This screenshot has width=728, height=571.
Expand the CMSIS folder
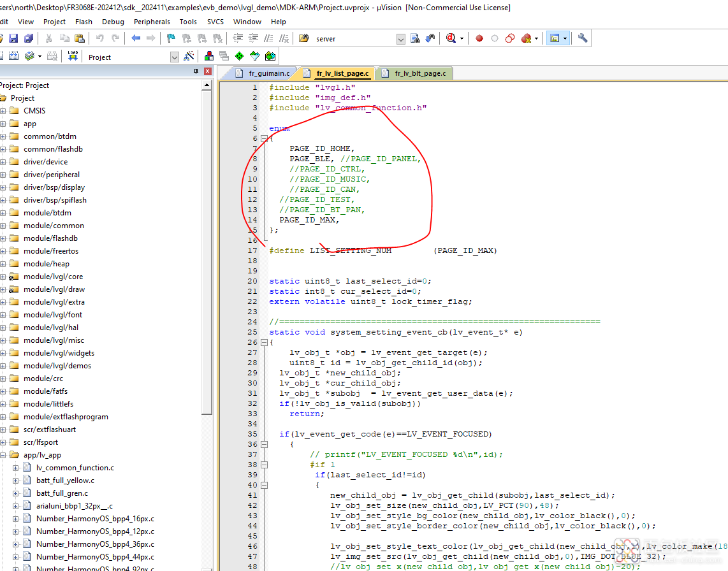(x=3, y=111)
